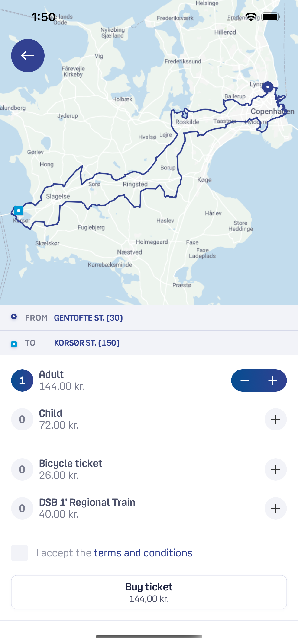Viewport: 298px width, 644px height.
Task: Tap the Adult quantity badge
Action: coord(22,380)
